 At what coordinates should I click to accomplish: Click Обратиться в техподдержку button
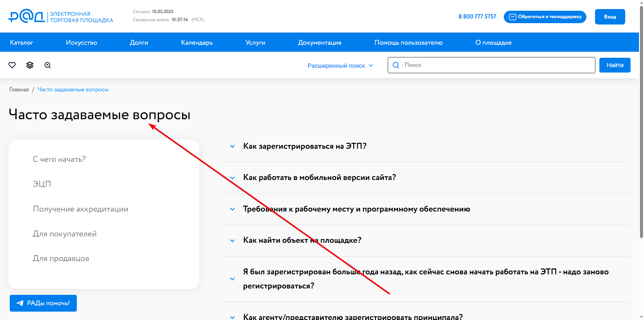(x=545, y=17)
